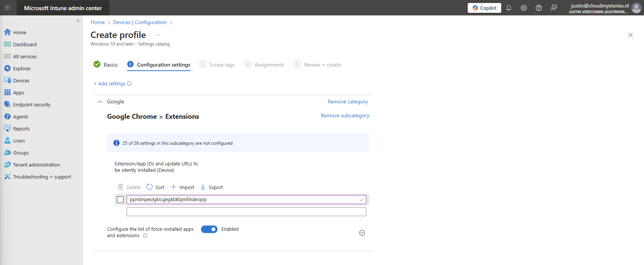Remove the force-installed setting via minus icon
The width and height of the screenshot is (644, 265).
coord(362,233)
